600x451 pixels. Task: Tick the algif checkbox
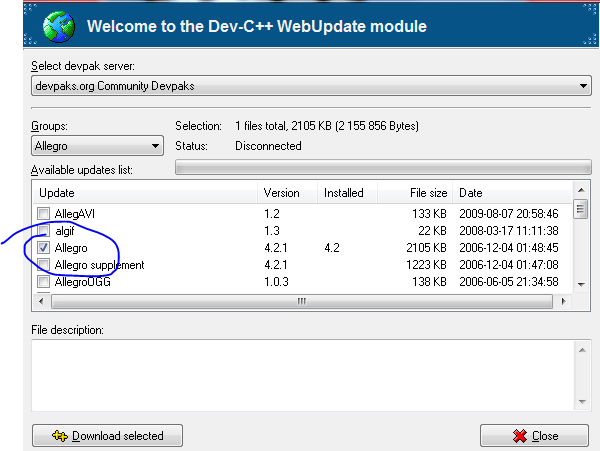pyautogui.click(x=44, y=231)
